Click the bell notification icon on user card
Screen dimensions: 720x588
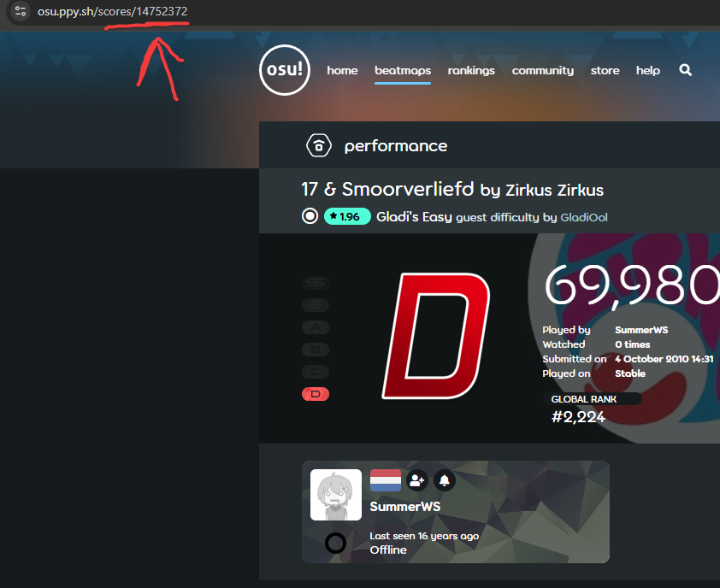pyautogui.click(x=445, y=480)
